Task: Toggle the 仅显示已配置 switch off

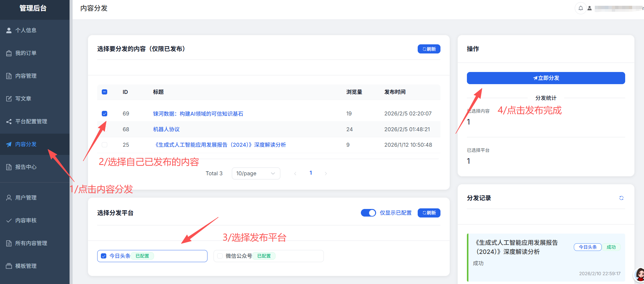Action: point(368,213)
